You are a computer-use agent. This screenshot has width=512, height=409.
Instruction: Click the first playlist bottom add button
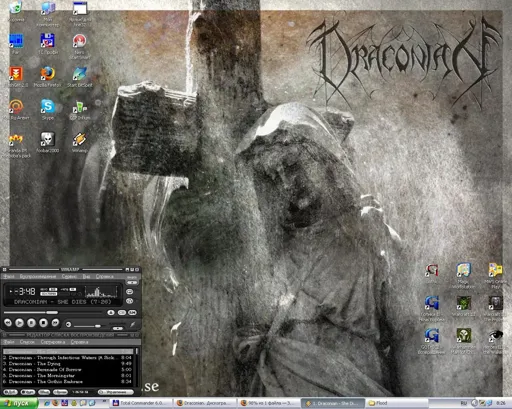(x=10, y=392)
